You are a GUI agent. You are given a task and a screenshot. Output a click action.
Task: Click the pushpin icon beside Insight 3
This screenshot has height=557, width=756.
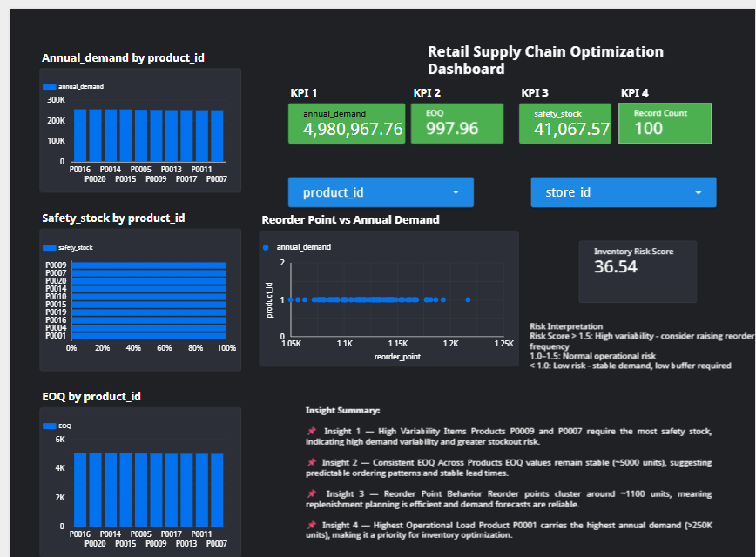tap(312, 493)
